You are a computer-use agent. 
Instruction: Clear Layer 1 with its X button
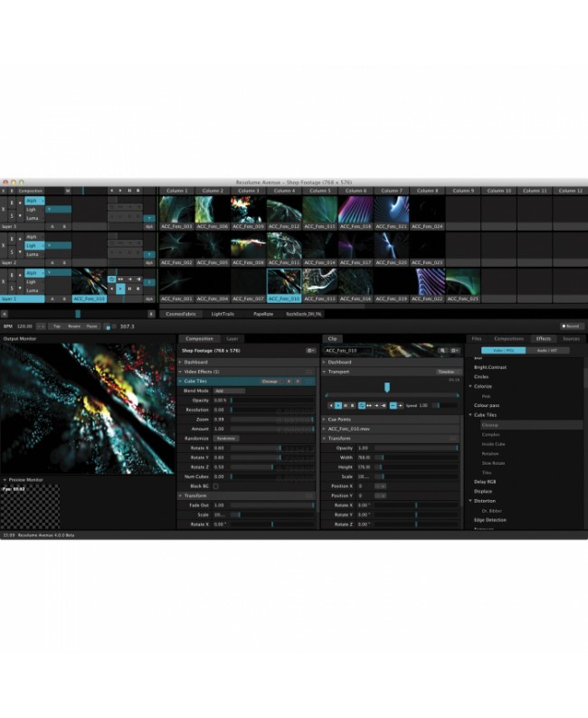coord(4,281)
